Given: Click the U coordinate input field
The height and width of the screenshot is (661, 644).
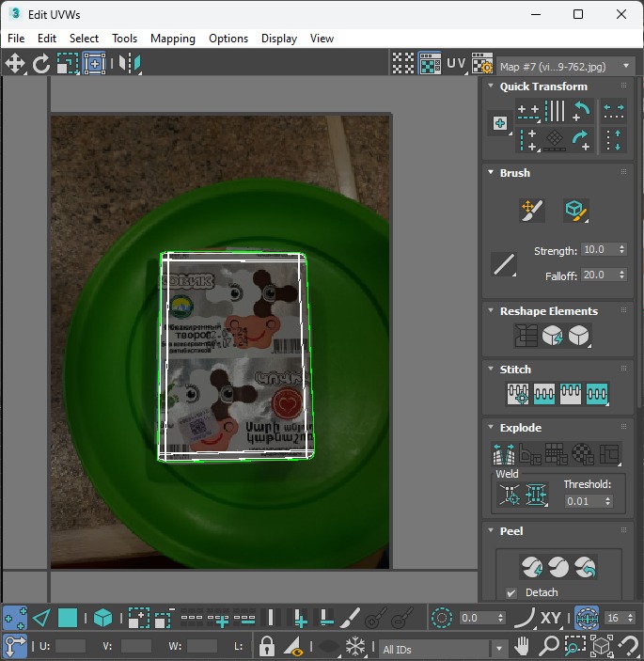Looking at the screenshot, I should (70, 646).
